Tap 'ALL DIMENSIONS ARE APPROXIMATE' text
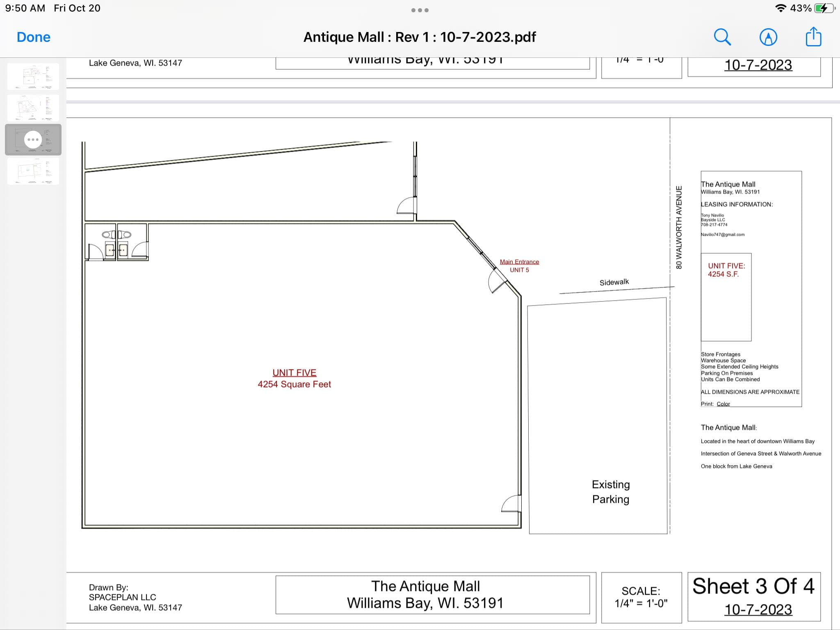Viewport: 840px width, 630px height. click(x=750, y=392)
